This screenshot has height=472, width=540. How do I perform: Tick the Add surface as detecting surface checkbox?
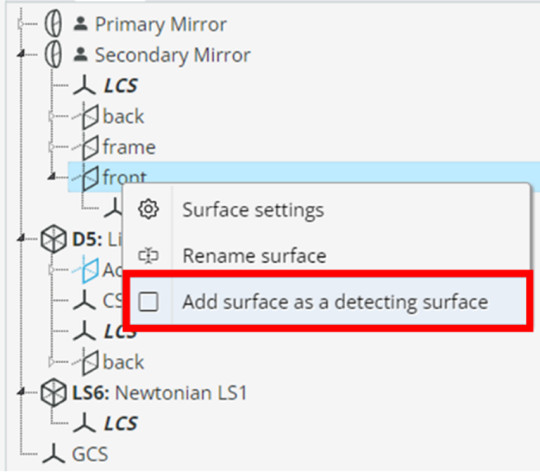(x=148, y=302)
